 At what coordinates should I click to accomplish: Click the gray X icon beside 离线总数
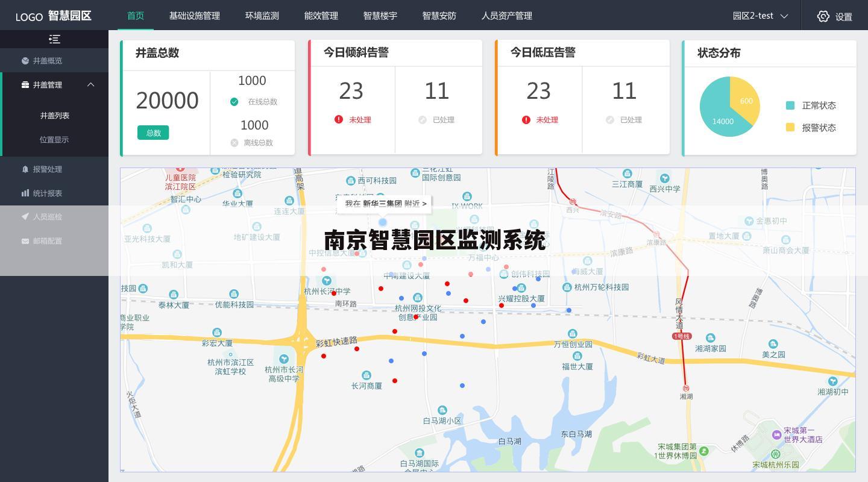coord(234,143)
